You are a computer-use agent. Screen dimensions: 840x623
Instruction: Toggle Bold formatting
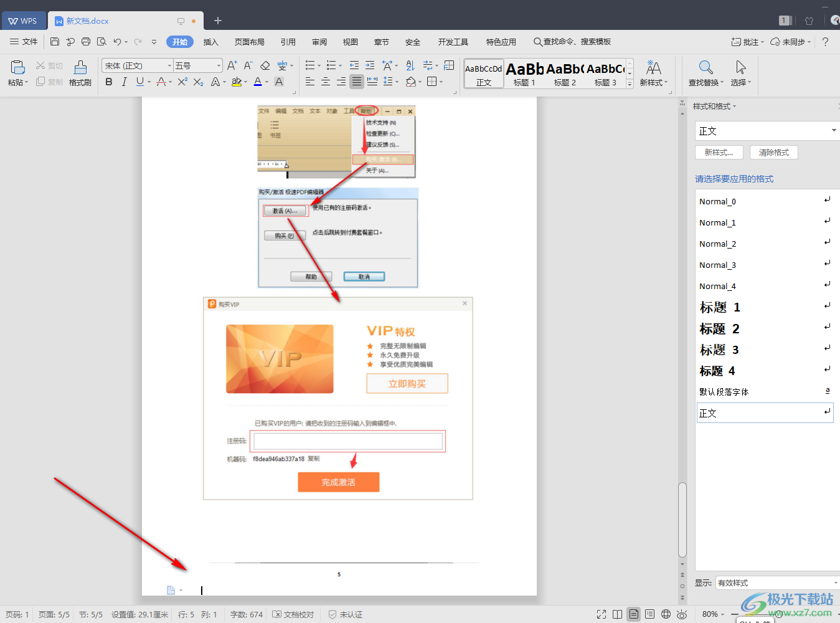[109, 82]
